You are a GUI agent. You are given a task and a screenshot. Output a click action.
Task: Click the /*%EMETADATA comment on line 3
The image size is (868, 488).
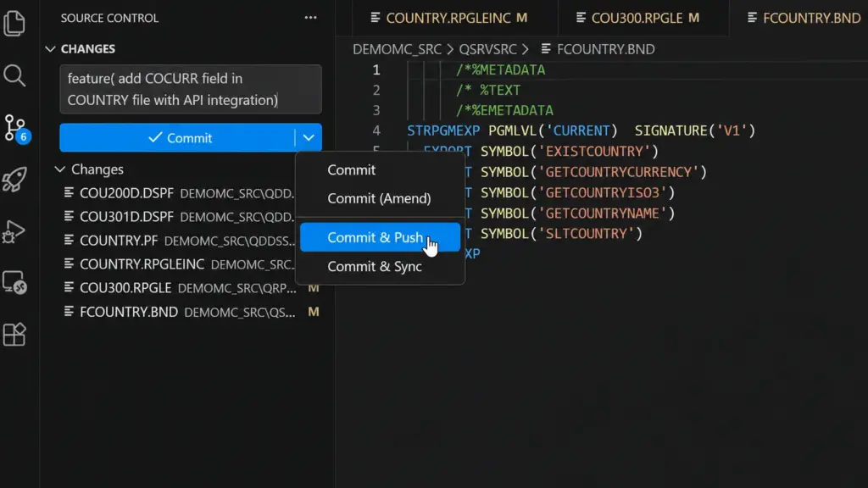tap(504, 110)
